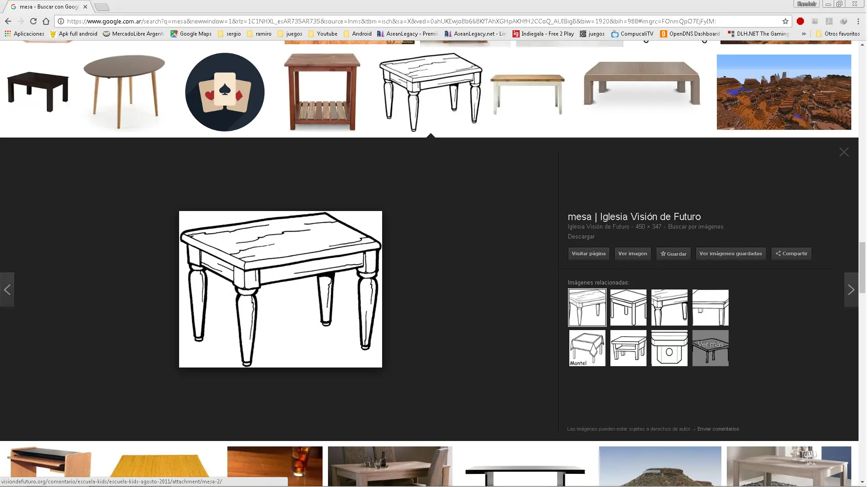Open the CompucaliTV bookmark
The width and height of the screenshot is (868, 487).
tap(632, 34)
